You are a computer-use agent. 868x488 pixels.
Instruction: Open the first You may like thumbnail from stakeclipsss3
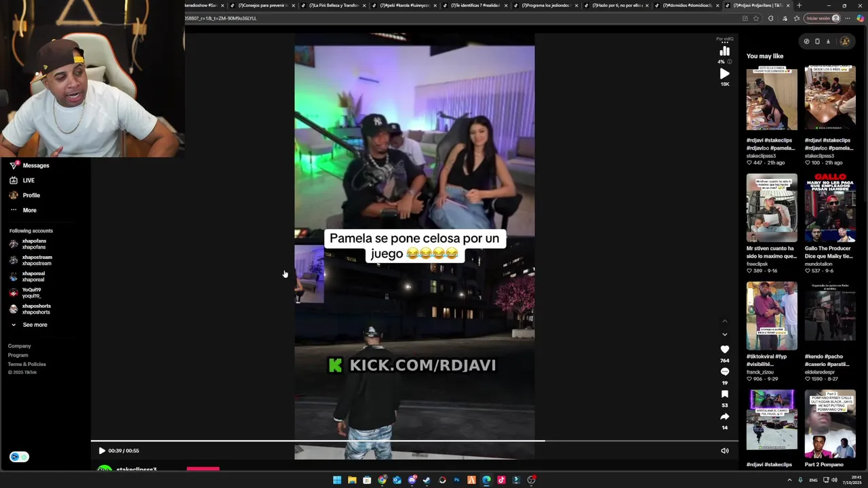click(x=772, y=98)
